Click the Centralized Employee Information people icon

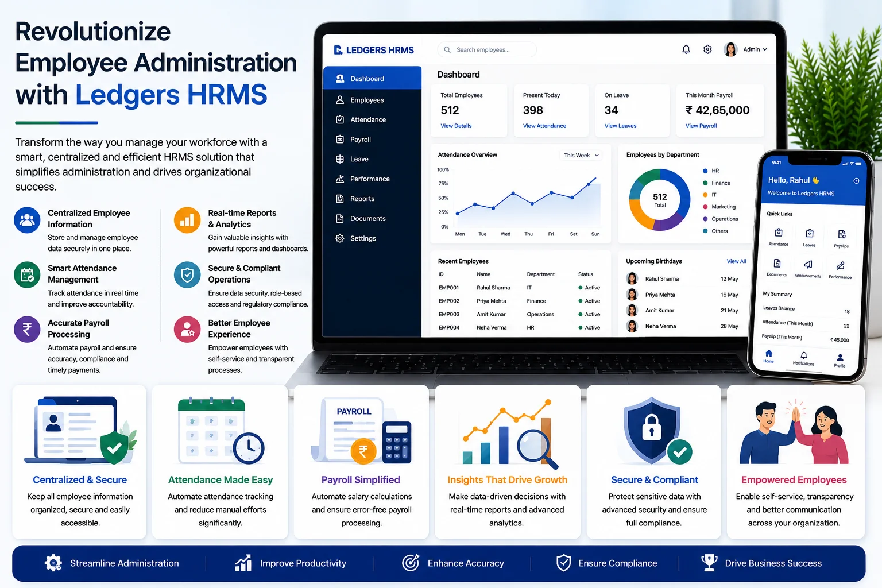click(x=27, y=220)
